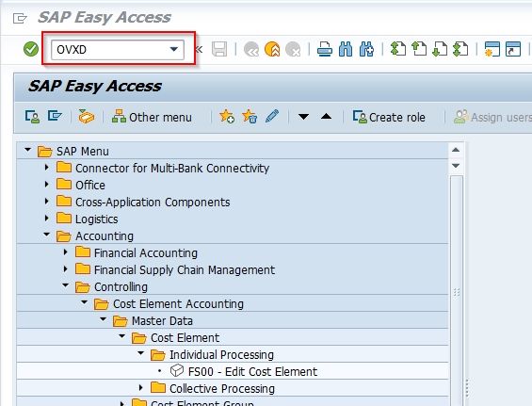The image size is (532, 406).
Task: Move favorite up with the up arrow
Action: (x=326, y=117)
